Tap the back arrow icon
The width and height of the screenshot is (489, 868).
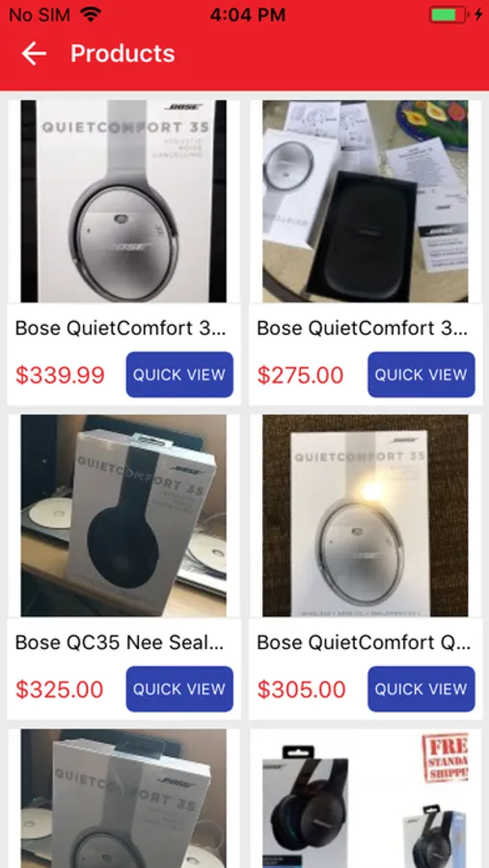click(34, 54)
